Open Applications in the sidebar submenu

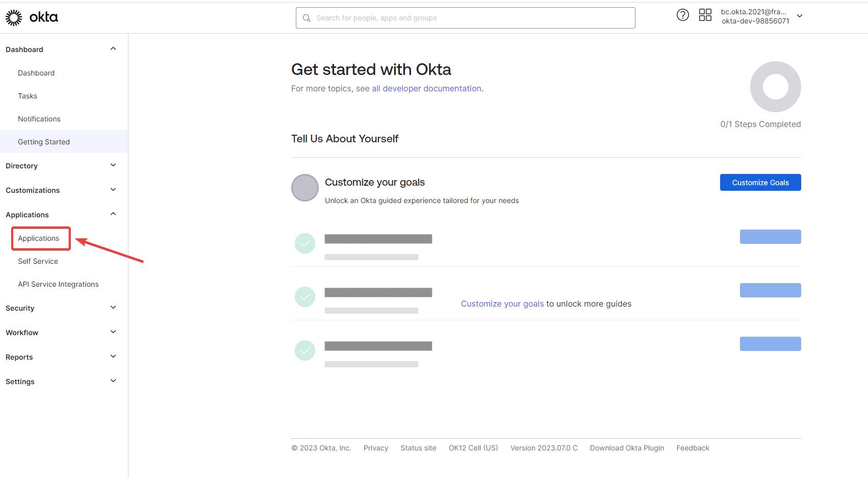point(39,238)
